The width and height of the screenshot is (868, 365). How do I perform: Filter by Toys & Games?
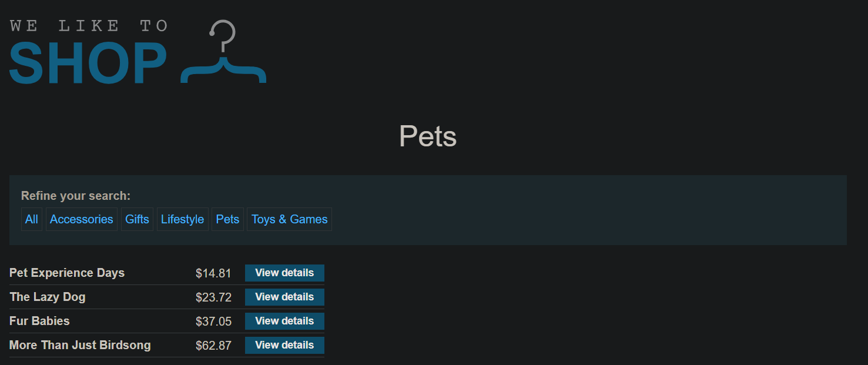pos(289,219)
